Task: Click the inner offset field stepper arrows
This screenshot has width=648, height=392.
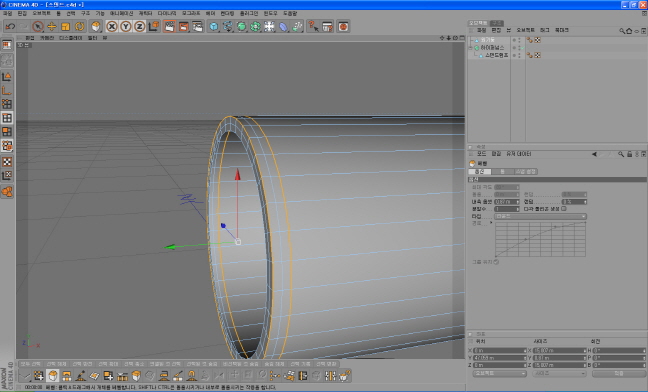Action: [x=517, y=202]
